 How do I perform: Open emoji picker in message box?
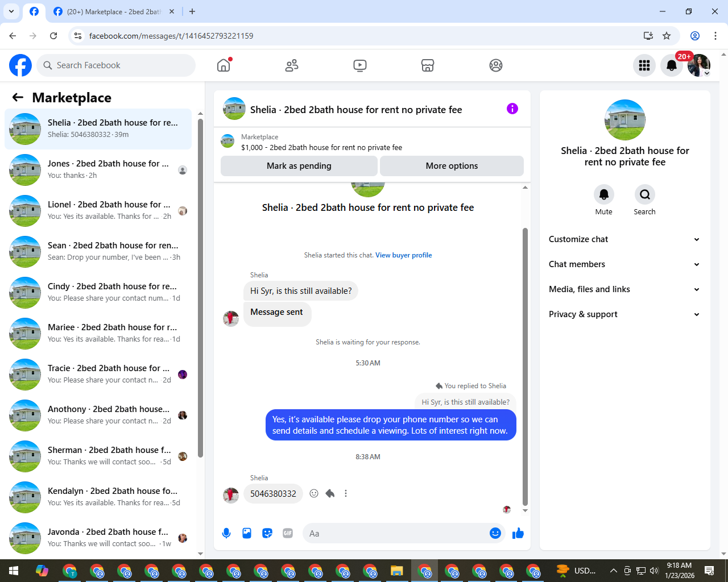click(495, 533)
